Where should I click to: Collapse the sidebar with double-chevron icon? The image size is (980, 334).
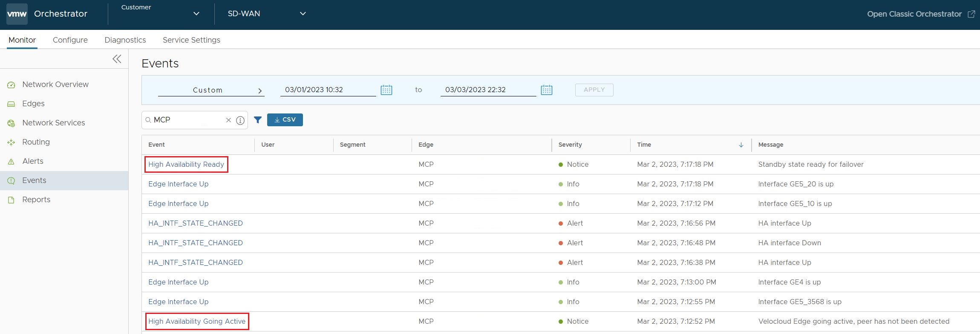click(x=117, y=59)
